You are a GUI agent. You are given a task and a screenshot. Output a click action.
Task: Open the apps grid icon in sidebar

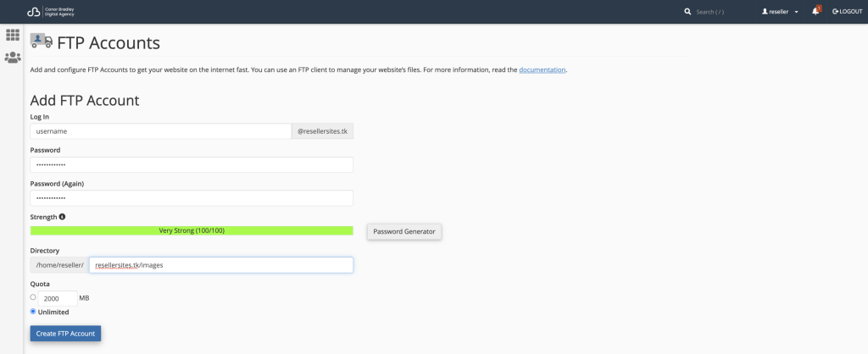(12, 35)
